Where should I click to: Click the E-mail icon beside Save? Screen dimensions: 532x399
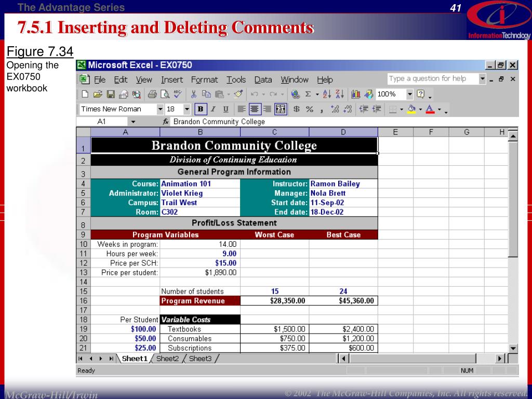pos(123,95)
